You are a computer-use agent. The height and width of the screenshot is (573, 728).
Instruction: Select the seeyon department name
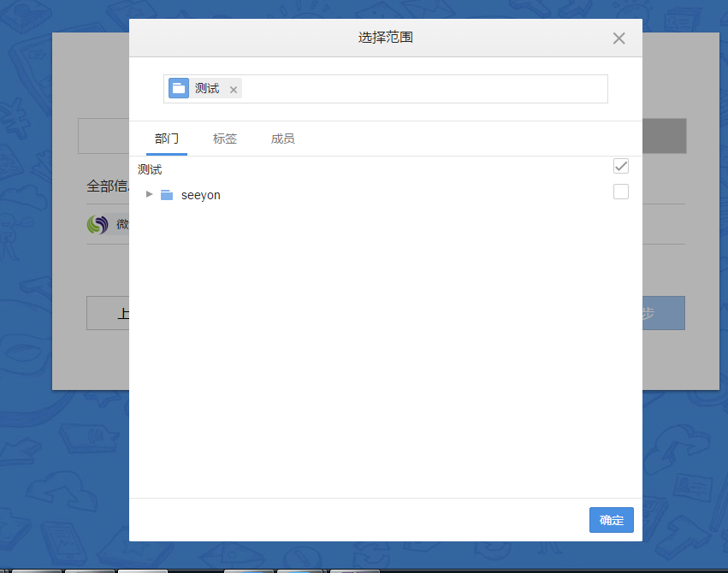coord(201,195)
